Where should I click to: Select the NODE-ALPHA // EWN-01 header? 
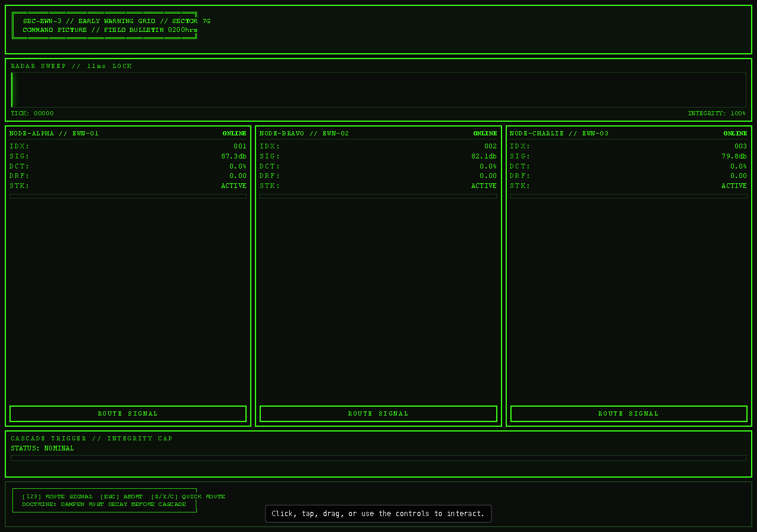[x=54, y=134]
